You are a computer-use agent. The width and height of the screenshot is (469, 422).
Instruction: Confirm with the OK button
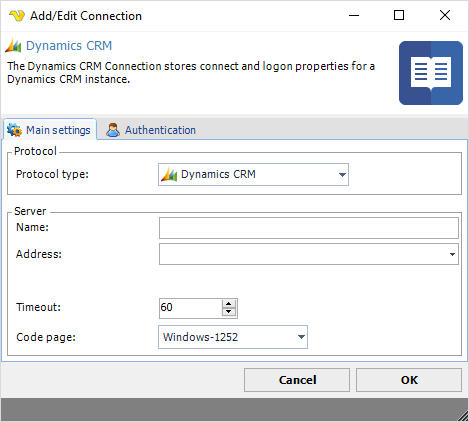tap(409, 380)
